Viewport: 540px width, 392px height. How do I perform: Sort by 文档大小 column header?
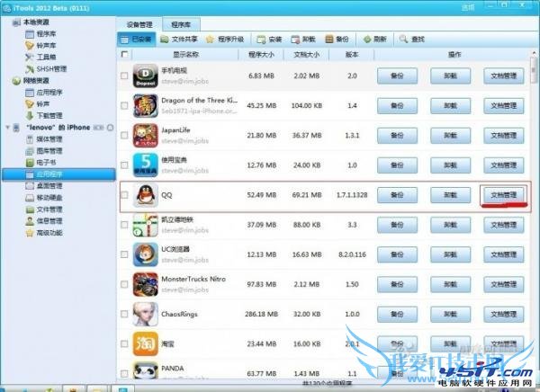[x=307, y=54]
